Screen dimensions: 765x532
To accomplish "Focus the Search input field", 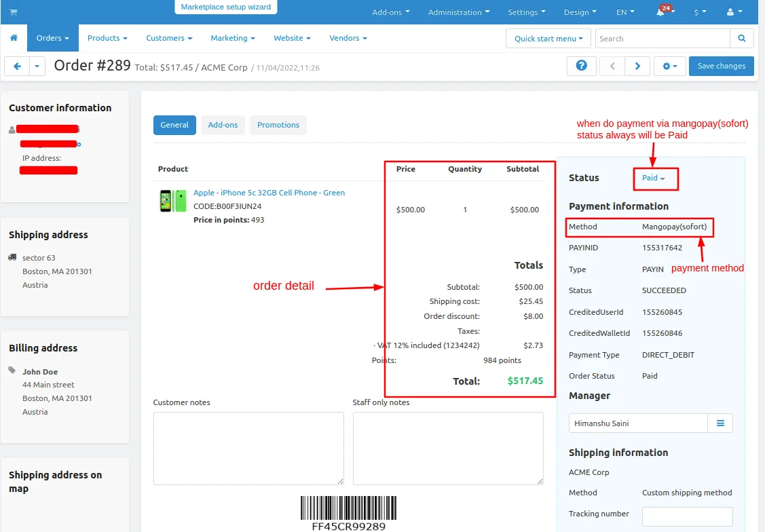I will (x=663, y=39).
